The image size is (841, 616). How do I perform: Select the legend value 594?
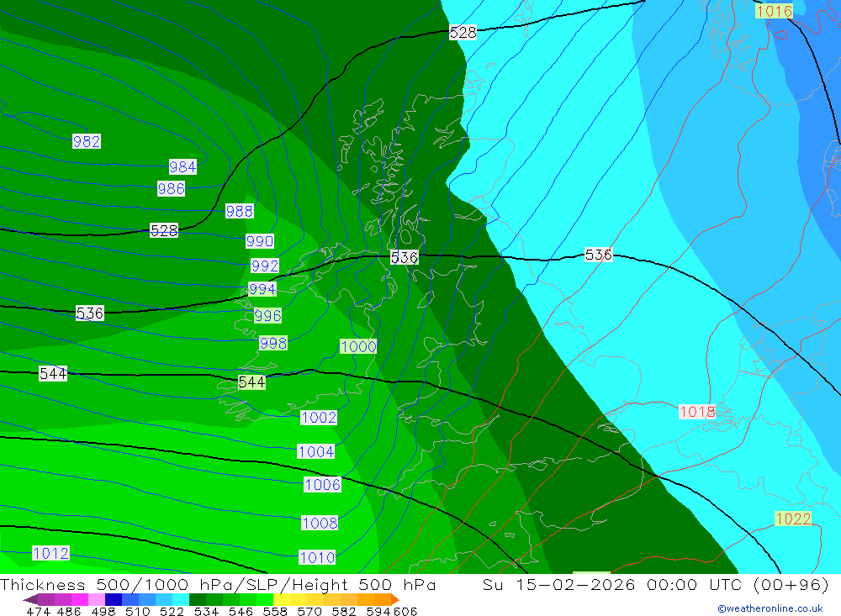378,611
